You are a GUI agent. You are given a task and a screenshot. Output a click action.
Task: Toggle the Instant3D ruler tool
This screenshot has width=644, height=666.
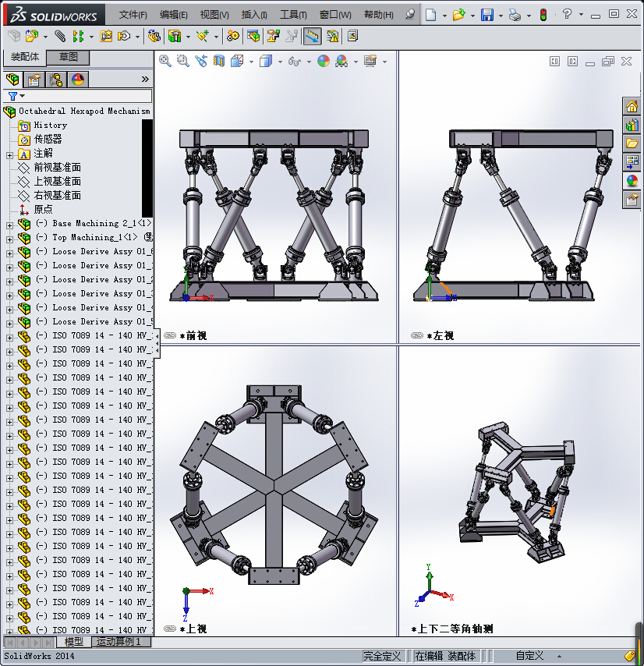click(x=312, y=36)
